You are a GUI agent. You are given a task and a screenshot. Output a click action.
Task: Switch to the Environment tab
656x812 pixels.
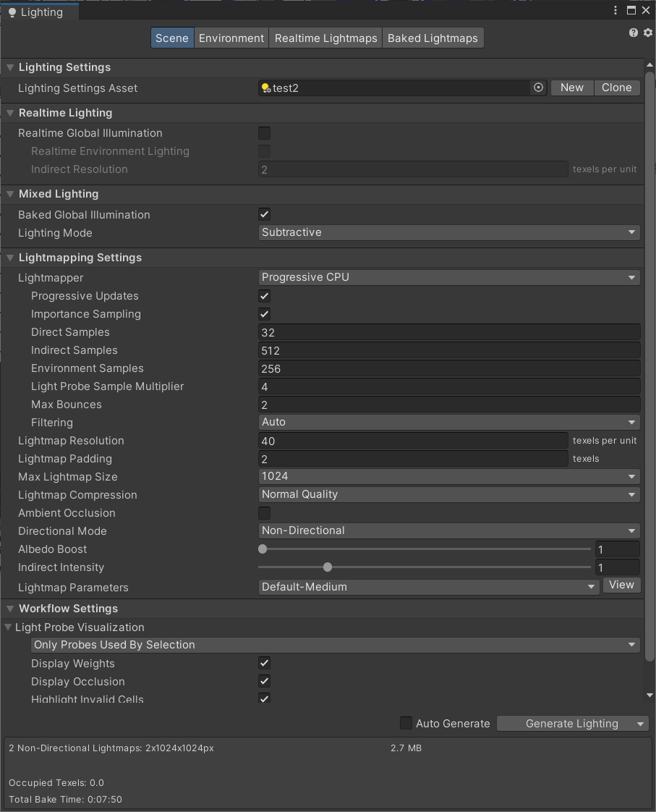click(231, 38)
